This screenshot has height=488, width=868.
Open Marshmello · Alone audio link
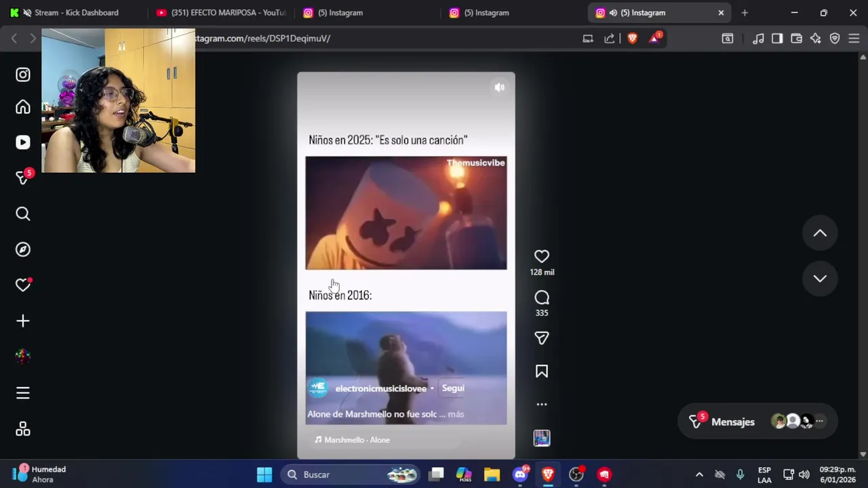pos(352,440)
